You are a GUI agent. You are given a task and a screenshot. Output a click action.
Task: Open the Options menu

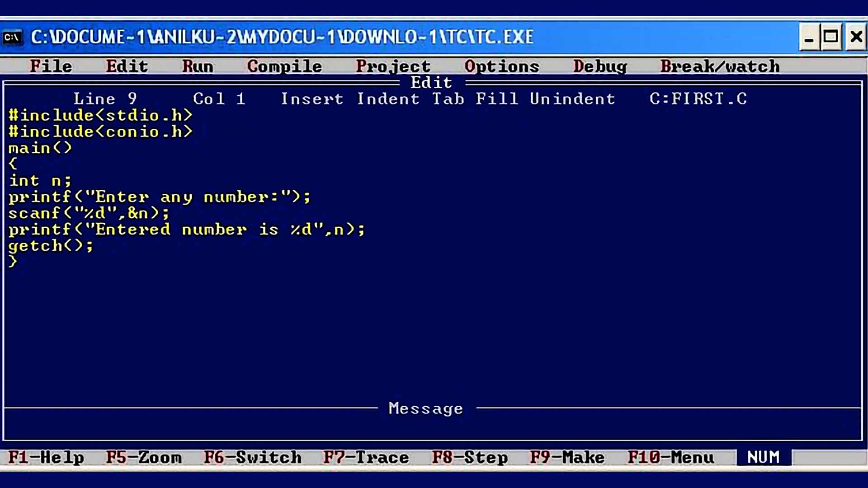click(x=502, y=66)
